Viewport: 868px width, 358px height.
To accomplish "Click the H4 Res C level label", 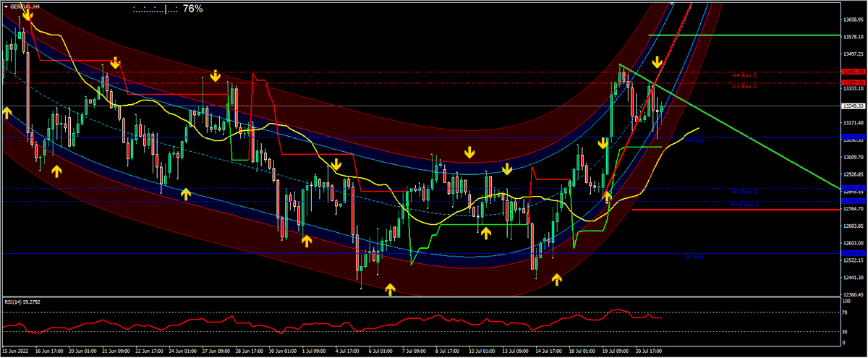I will click(744, 75).
